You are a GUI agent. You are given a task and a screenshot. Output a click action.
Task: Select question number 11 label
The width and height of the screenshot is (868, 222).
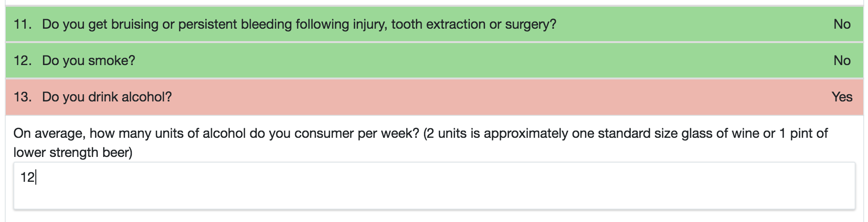click(22, 24)
